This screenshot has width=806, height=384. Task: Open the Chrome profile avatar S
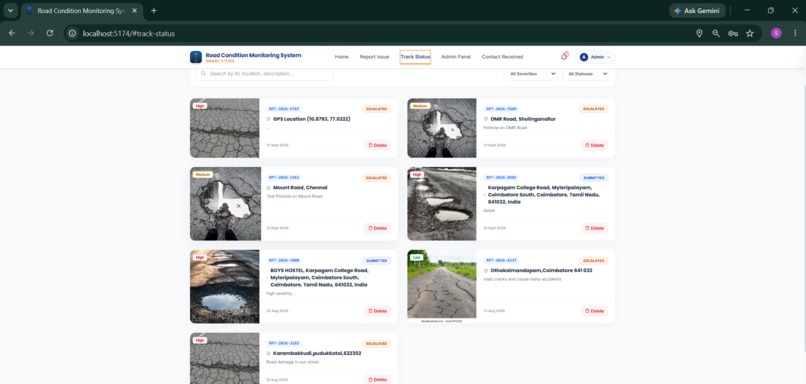(x=776, y=33)
